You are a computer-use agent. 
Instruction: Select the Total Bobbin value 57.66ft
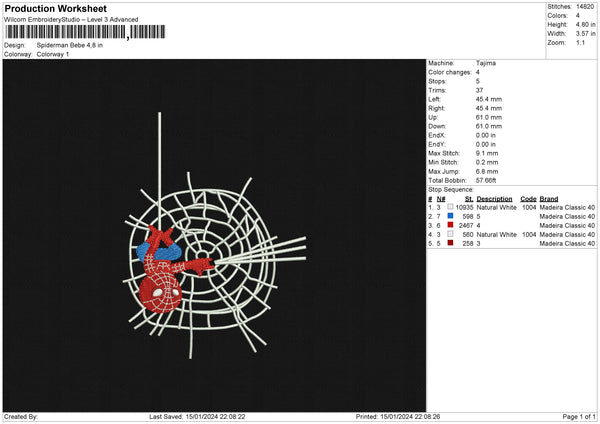click(486, 180)
